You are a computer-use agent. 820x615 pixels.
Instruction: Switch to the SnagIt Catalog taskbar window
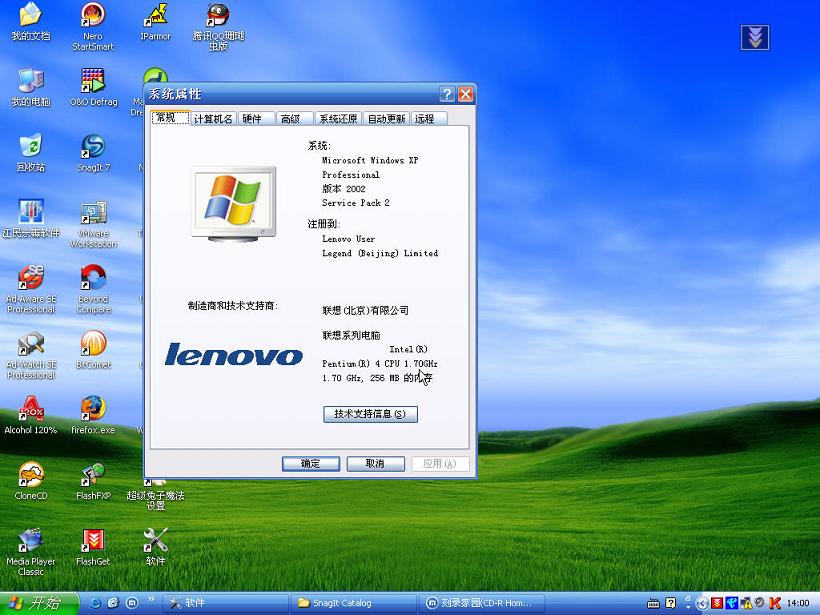355,603
